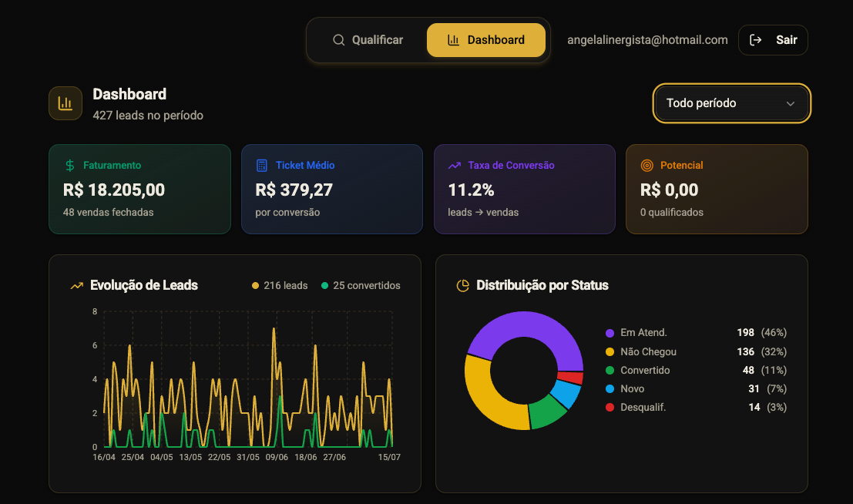The height and width of the screenshot is (504, 853).
Task: Click the 15/07 date on chart axis
Action: pyautogui.click(x=389, y=457)
